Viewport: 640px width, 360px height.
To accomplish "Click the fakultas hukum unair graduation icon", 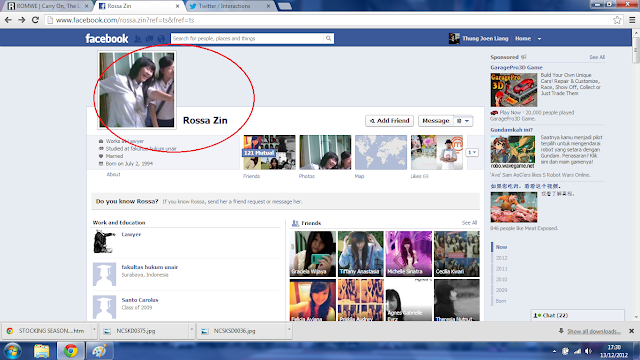I will (104, 274).
